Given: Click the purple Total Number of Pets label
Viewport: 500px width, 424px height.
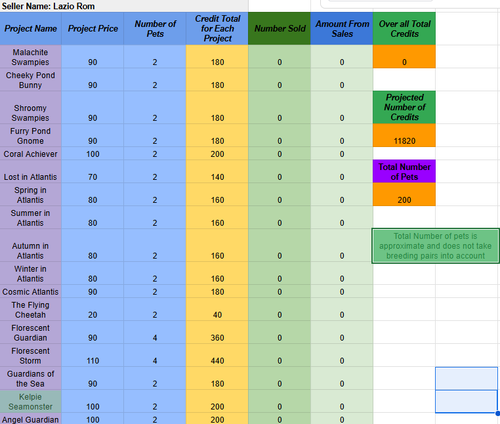Looking at the screenshot, I should (x=404, y=171).
